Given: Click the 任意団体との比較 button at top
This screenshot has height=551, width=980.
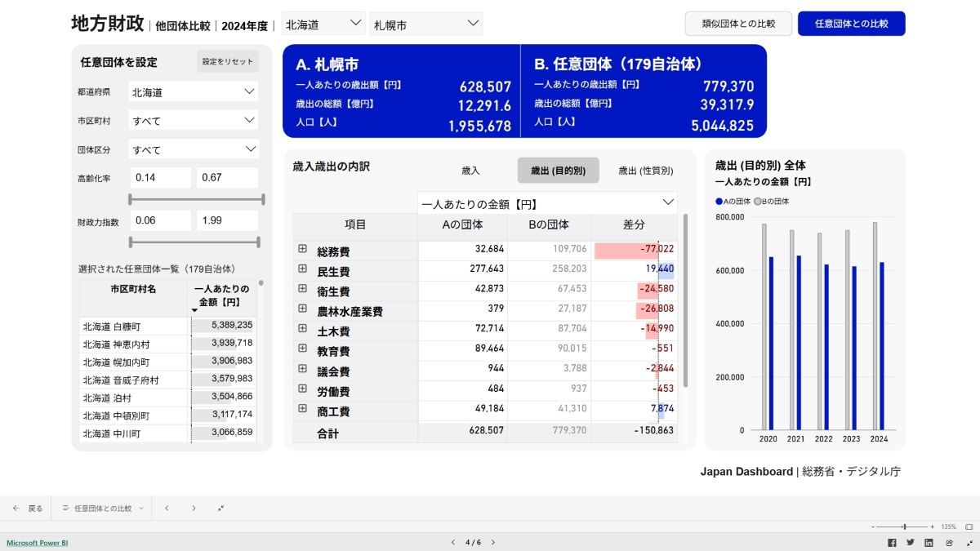Looking at the screenshot, I should (x=852, y=24).
